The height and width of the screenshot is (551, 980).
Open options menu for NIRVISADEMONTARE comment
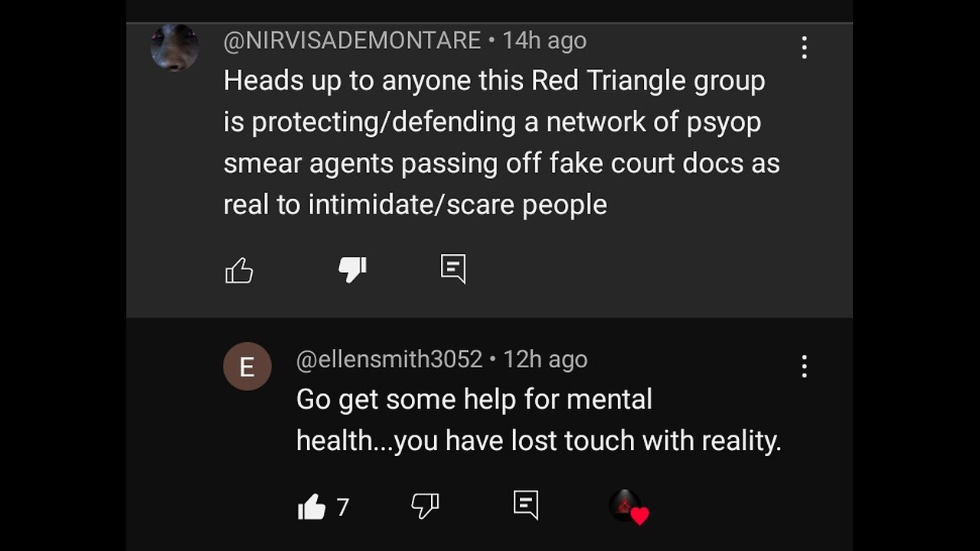coord(804,47)
